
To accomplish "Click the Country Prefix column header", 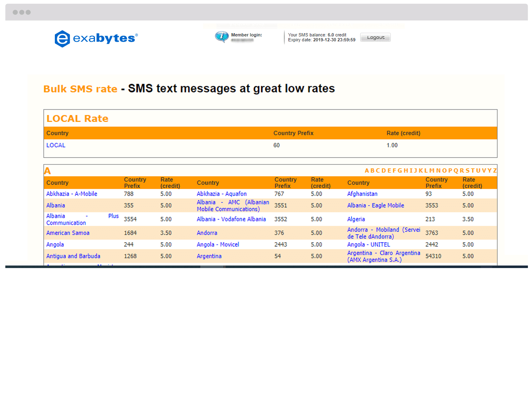I will pyautogui.click(x=293, y=133).
